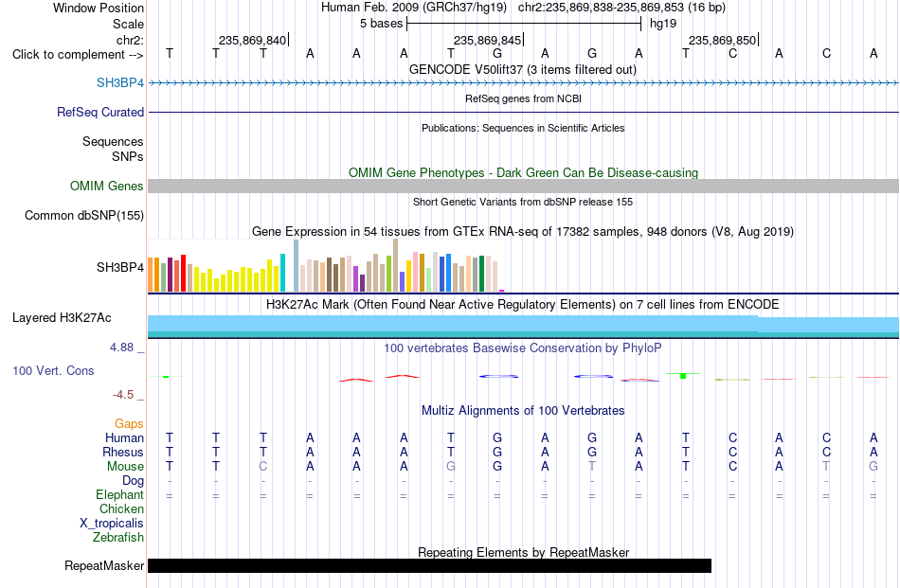Click the SH3BP4 gene arrow line
This screenshot has height=588, width=900.
[x=523, y=83]
